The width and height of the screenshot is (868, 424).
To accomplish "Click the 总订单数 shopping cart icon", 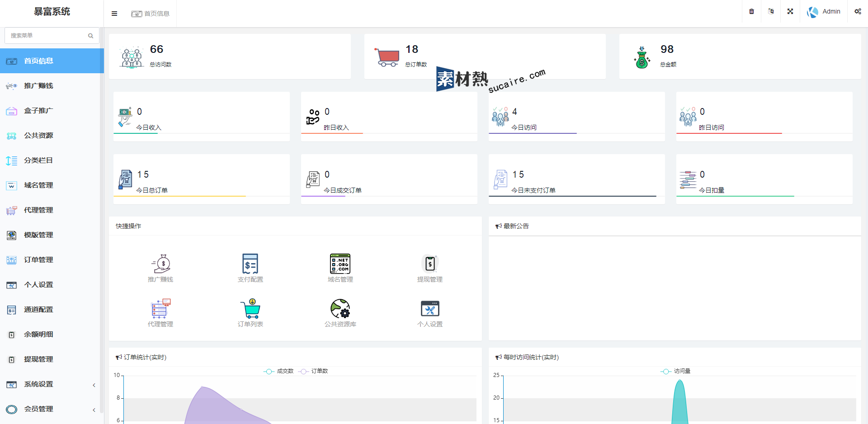I will (x=387, y=57).
